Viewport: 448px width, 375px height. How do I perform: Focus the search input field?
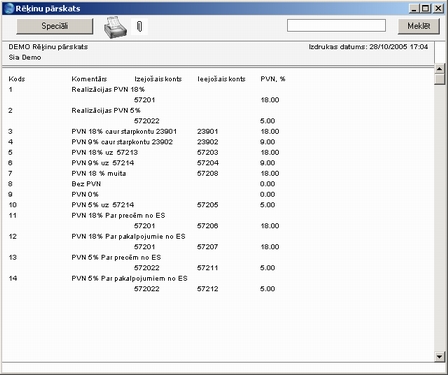(336, 25)
